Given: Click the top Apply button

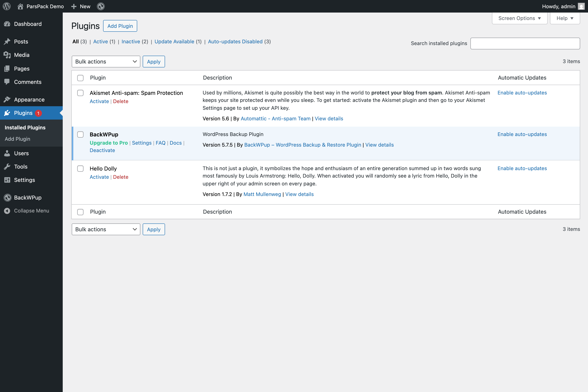Looking at the screenshot, I should coord(154,62).
